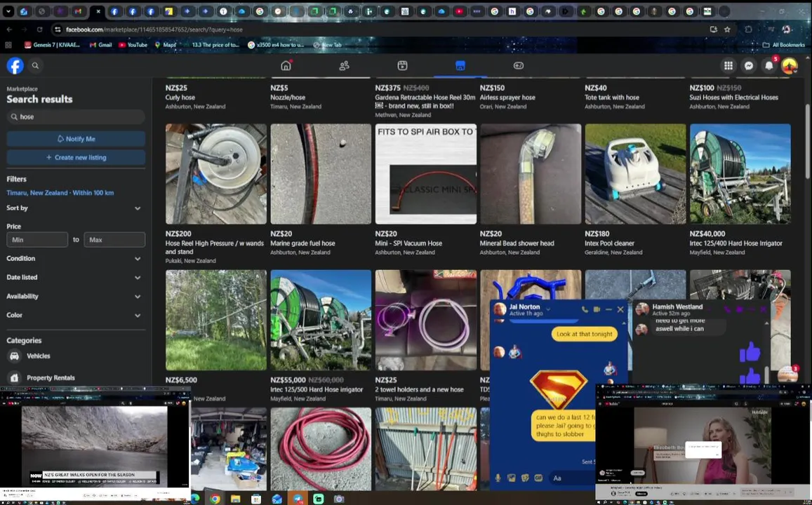This screenshot has width=812, height=505.
Task: Open the Mineral Bead shower head listing photo
Action: coord(531,174)
